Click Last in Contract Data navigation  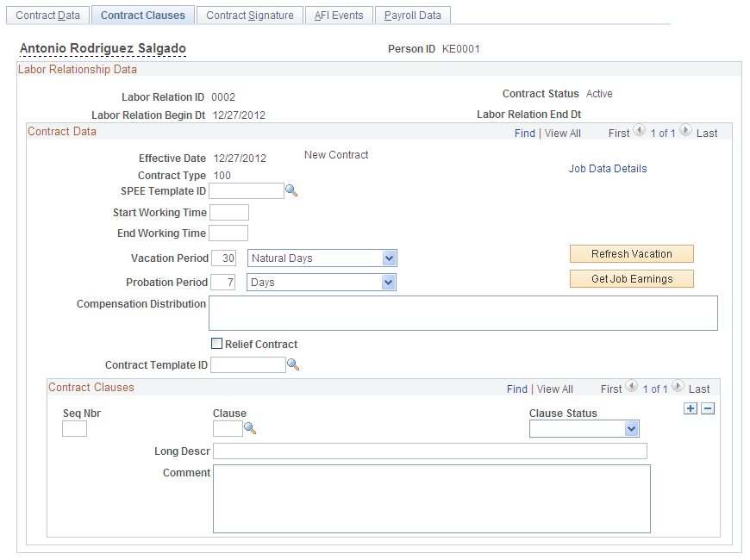pos(707,134)
